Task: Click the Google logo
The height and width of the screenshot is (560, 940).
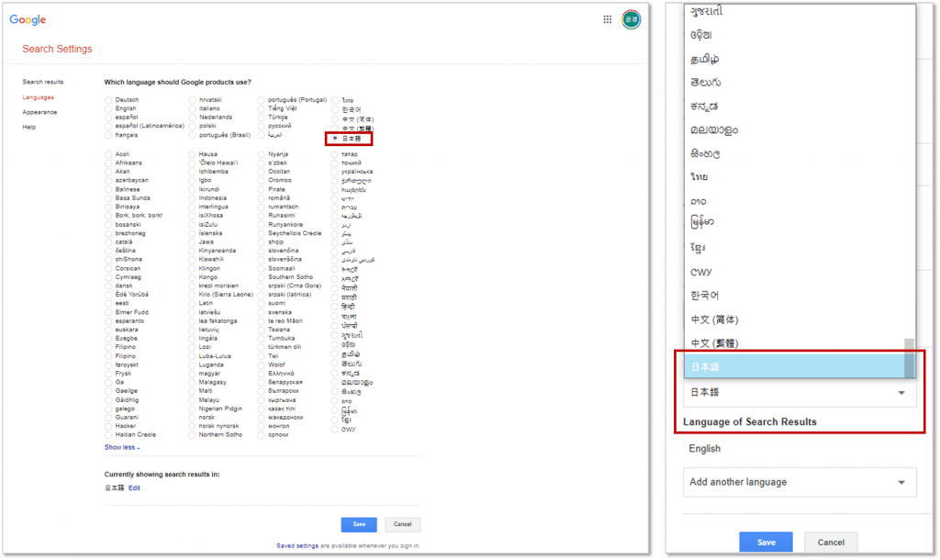Action: click(28, 20)
